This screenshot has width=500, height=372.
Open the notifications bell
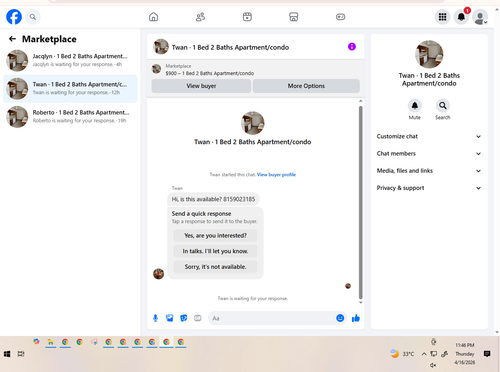click(461, 17)
